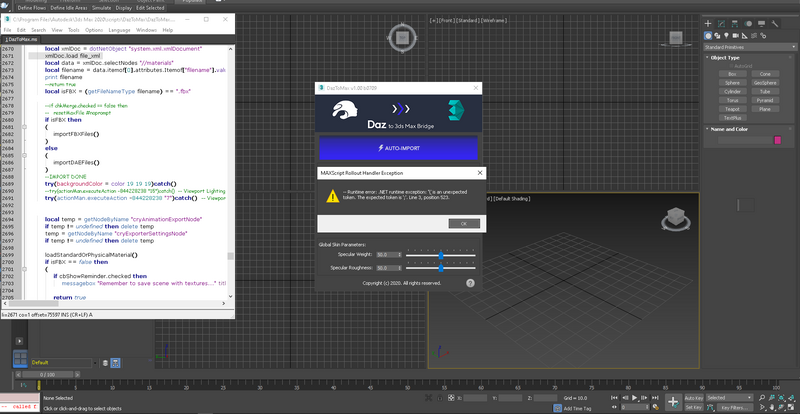The width and height of the screenshot is (800, 414).
Task: Select the Shapes category icon
Action: (717, 36)
